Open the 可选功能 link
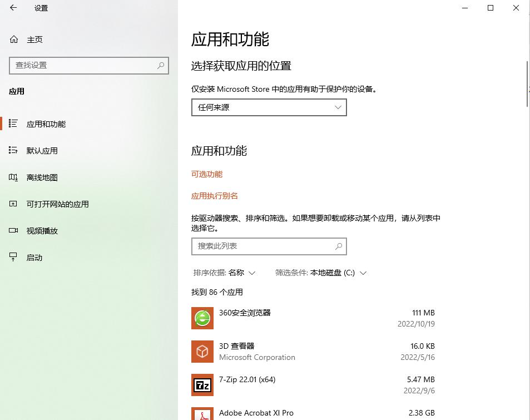Viewport: 530px width, 420px height. point(206,174)
